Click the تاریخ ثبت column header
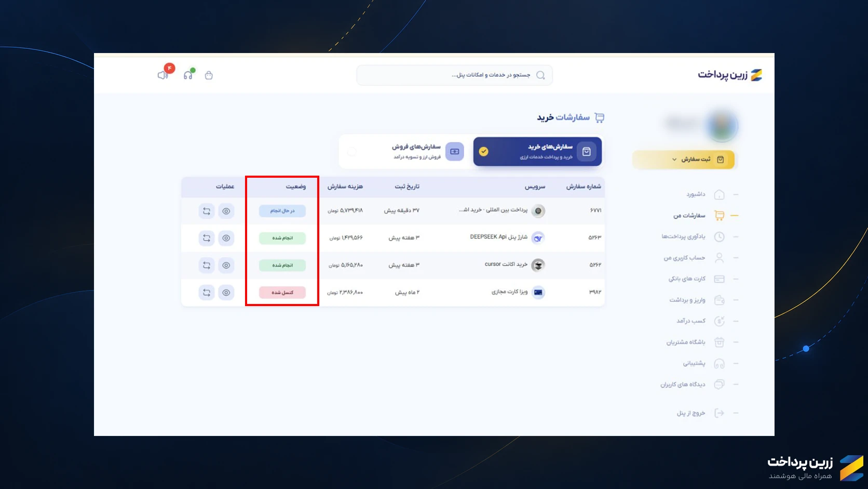The width and height of the screenshot is (868, 489). [407, 187]
